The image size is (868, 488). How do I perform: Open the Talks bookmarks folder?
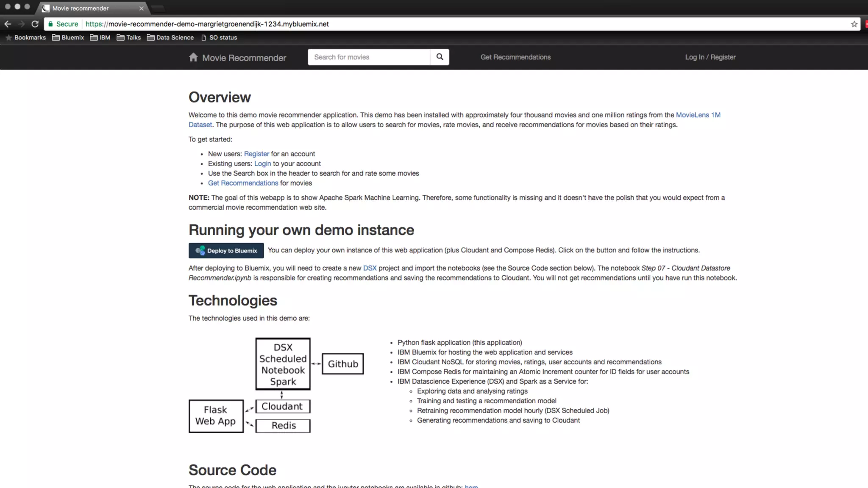pos(128,37)
